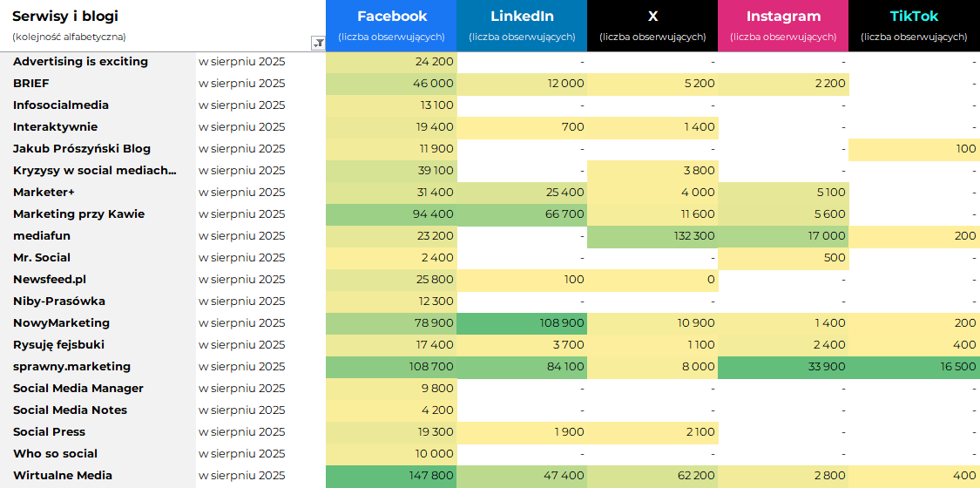Click the 'Niby-Prasówka' row label
This screenshot has width=980, height=488.
tap(59, 302)
